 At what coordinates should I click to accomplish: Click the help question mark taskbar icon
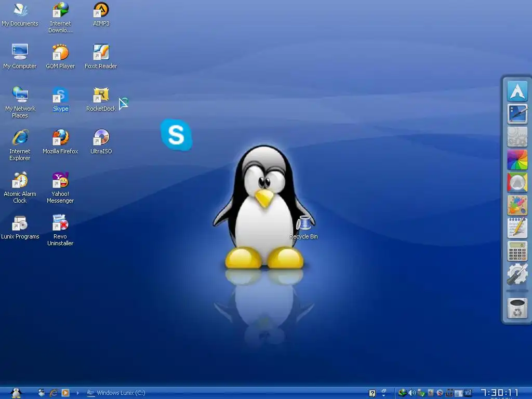point(372,393)
